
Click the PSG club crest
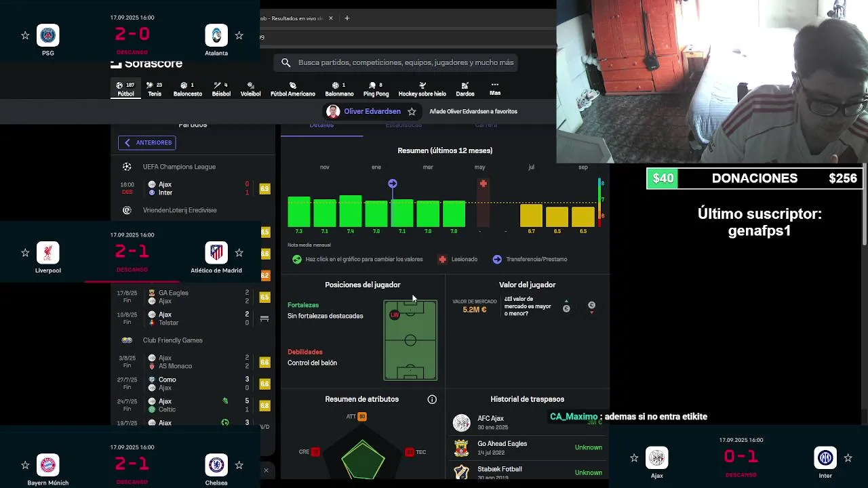point(48,35)
